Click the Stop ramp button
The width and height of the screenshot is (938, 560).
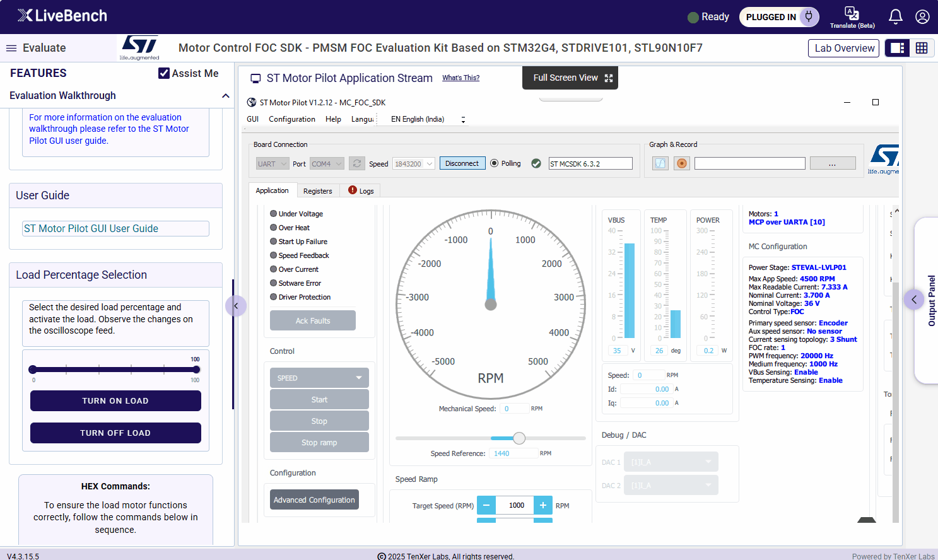(319, 442)
